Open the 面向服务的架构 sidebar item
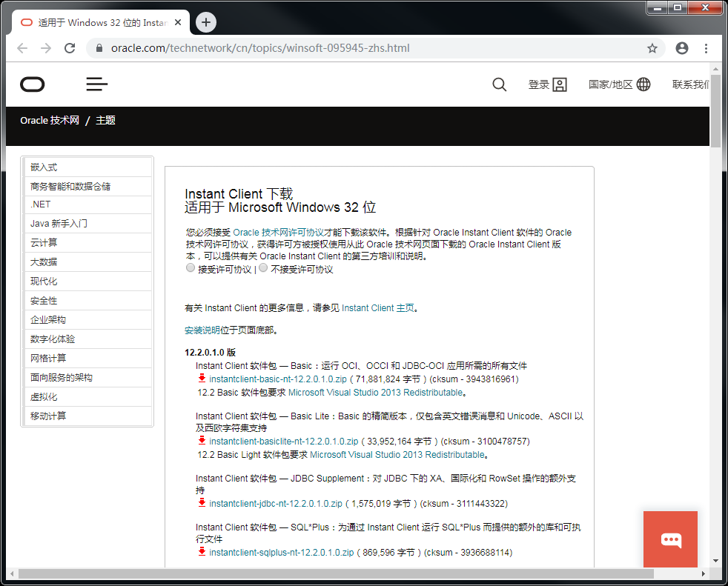The image size is (728, 586). 88,378
